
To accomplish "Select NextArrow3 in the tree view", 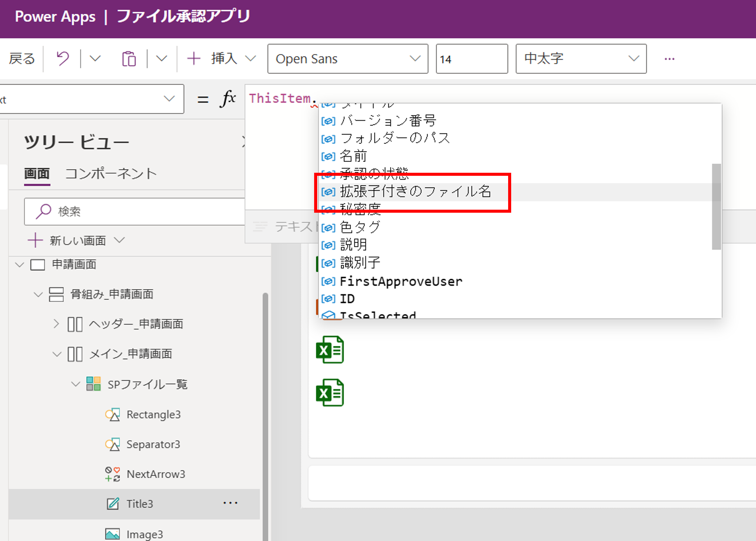I will [x=156, y=474].
